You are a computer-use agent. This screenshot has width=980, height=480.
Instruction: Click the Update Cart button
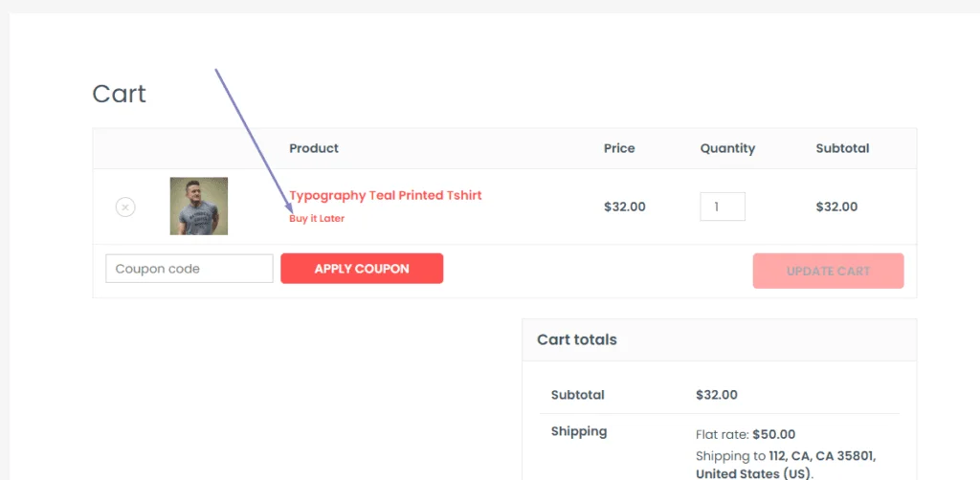coord(828,271)
